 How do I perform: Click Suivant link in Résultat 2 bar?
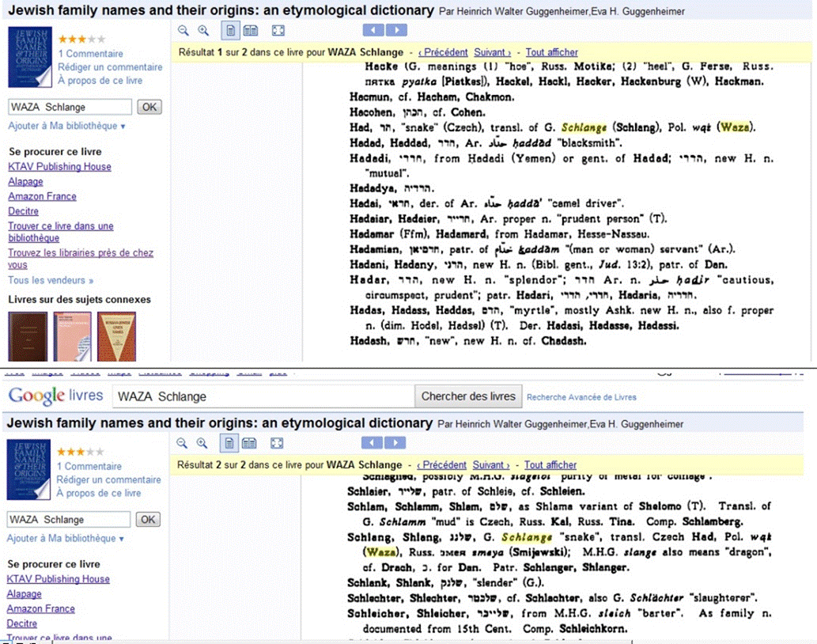point(491,465)
